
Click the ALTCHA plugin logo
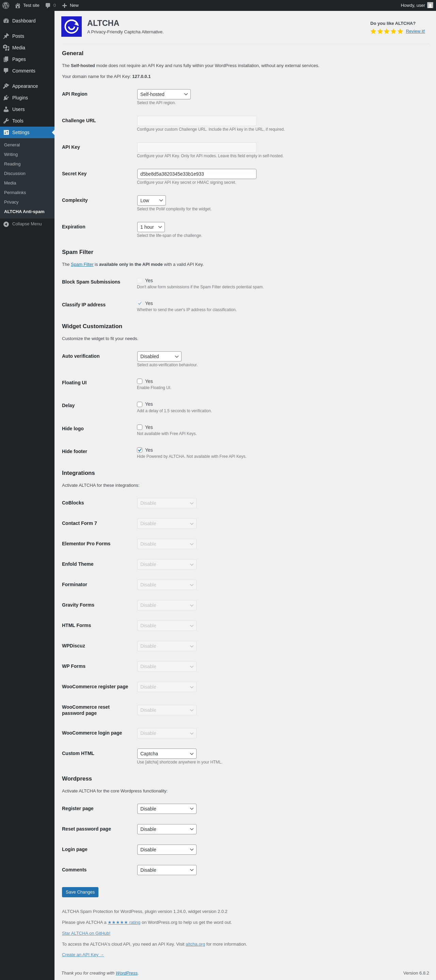pos(72,27)
